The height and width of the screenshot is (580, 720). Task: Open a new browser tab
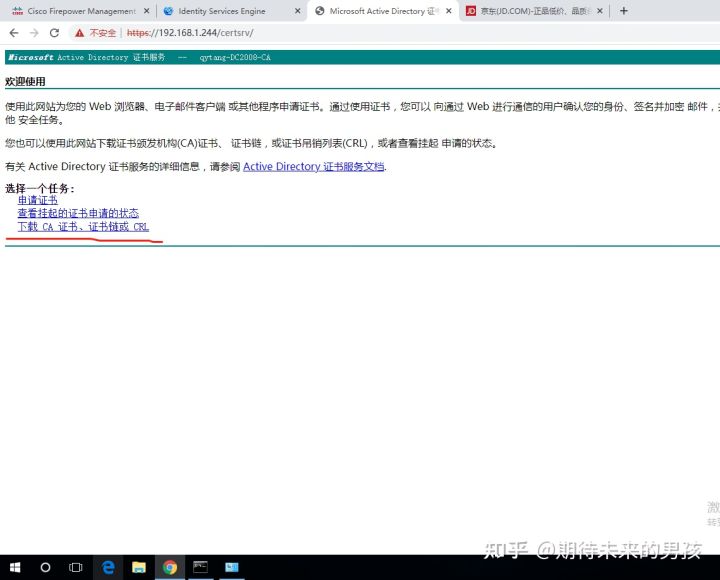(623, 11)
